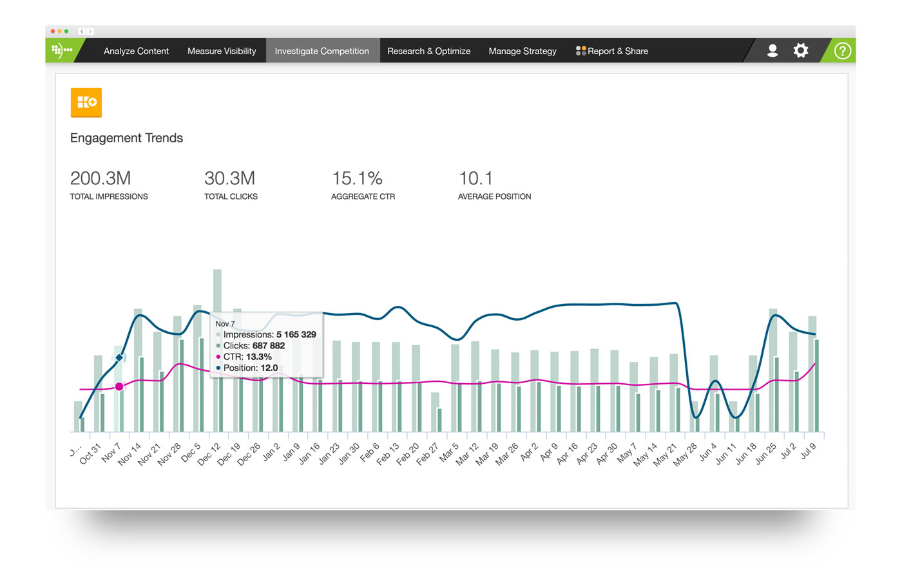Viewport: 902px width, 588px height.
Task: Click the AGGREGATE CTR label
Action: coord(363,196)
